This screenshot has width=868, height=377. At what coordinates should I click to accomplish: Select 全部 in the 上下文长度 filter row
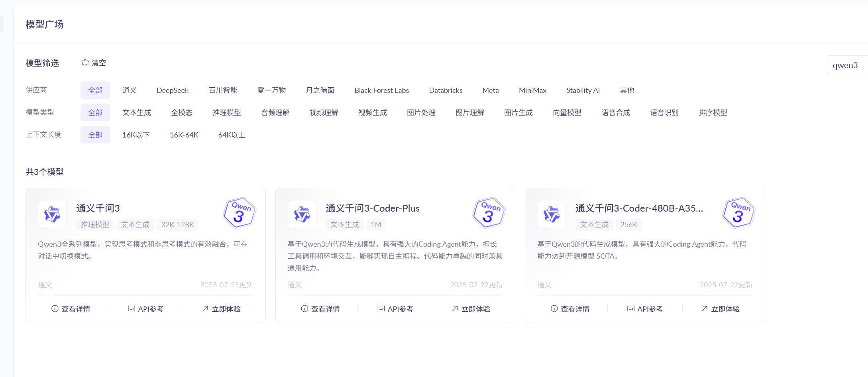pos(95,135)
